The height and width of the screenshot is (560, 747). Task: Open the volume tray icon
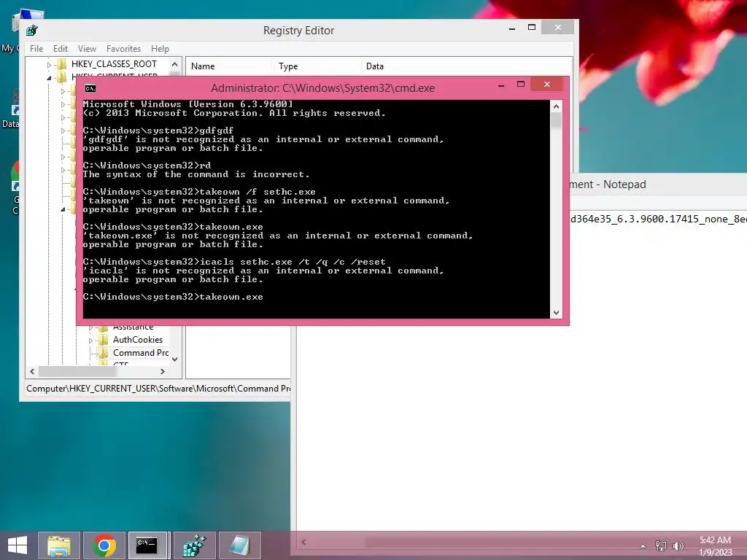678,545
